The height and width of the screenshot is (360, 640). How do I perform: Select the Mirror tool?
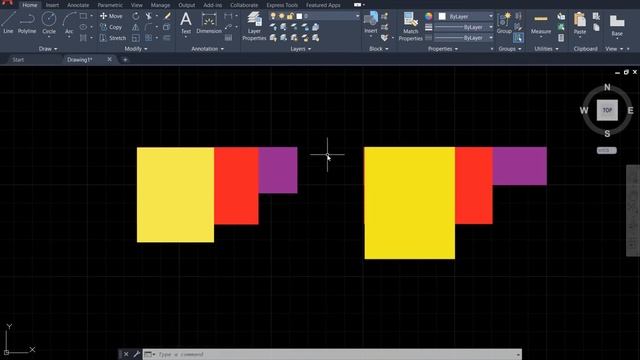[136, 27]
